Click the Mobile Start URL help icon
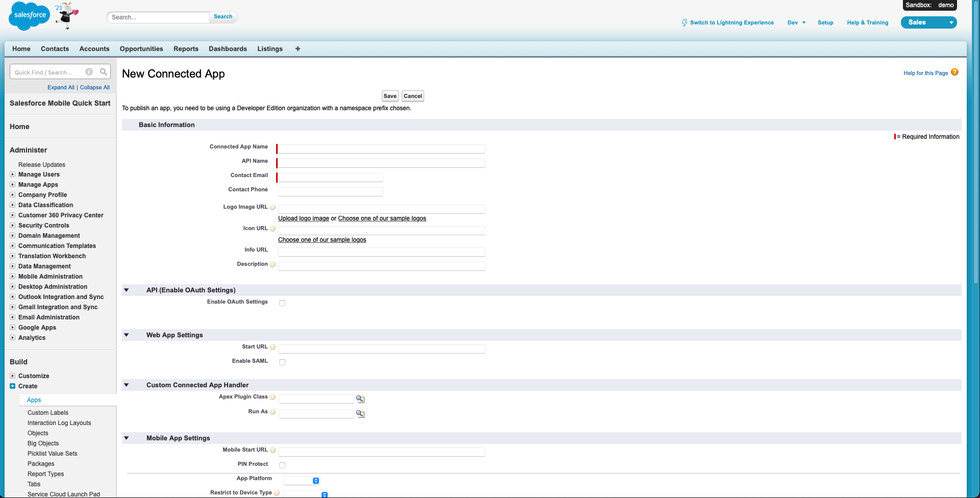This screenshot has height=498, width=980. (x=273, y=450)
